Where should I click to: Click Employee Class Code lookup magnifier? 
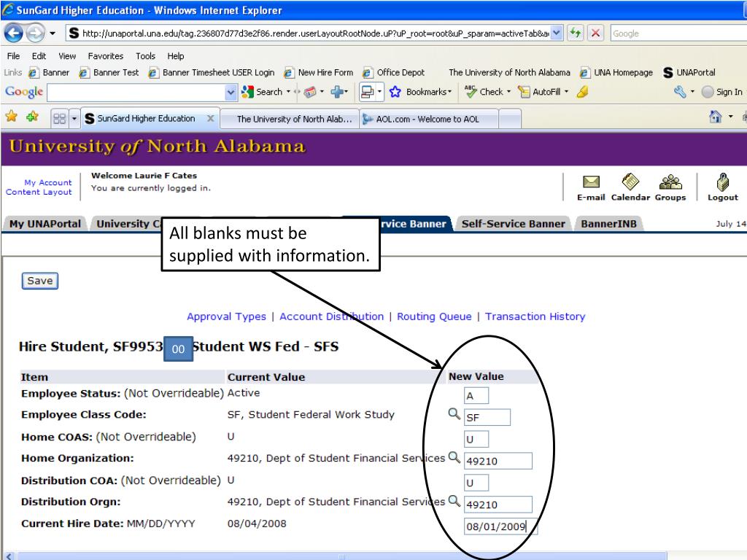pos(454,414)
